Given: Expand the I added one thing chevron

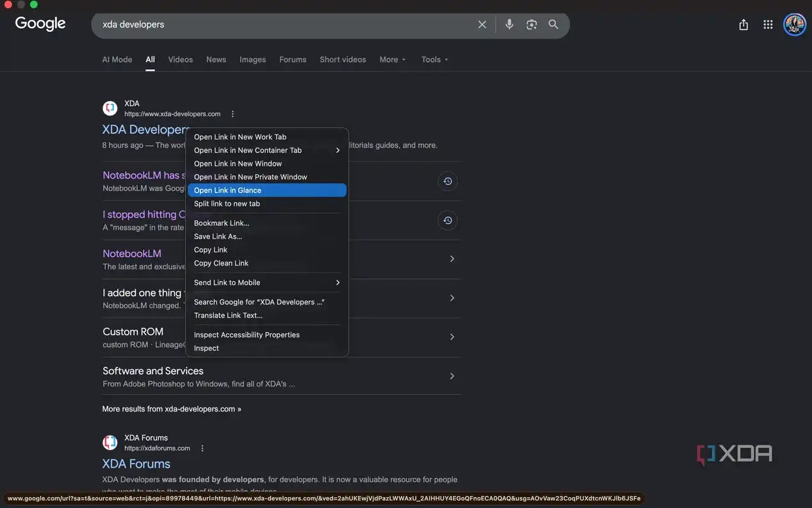Looking at the screenshot, I should pos(452,298).
